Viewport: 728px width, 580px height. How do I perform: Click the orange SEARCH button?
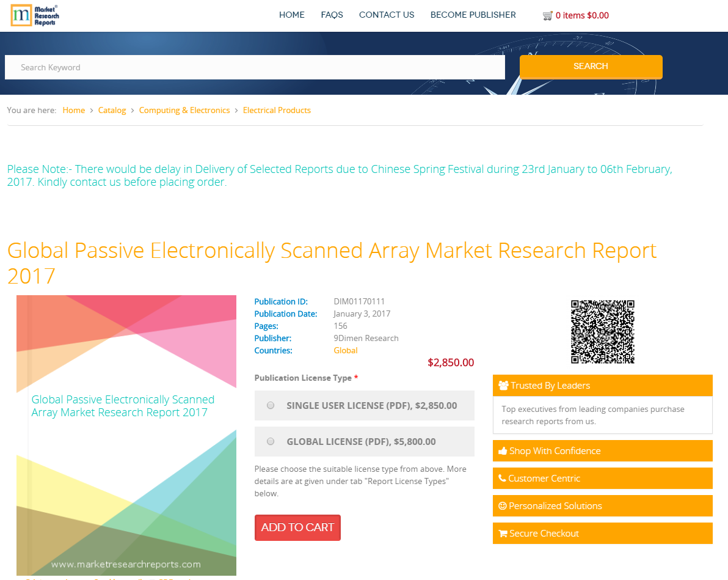(x=591, y=67)
